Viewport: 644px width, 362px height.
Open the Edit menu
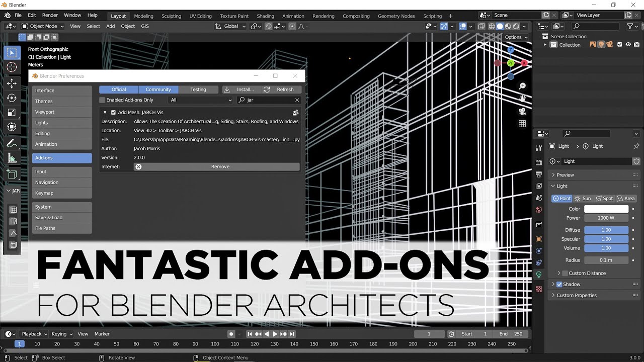[x=32, y=16]
